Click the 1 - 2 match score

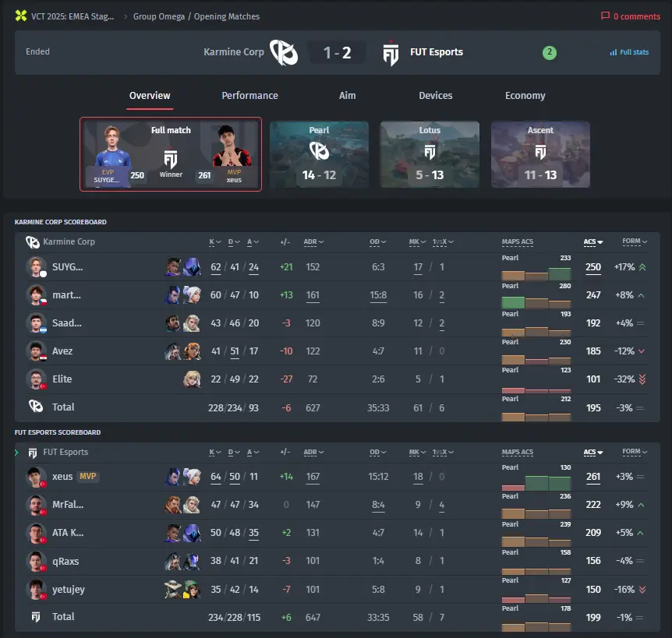[338, 52]
